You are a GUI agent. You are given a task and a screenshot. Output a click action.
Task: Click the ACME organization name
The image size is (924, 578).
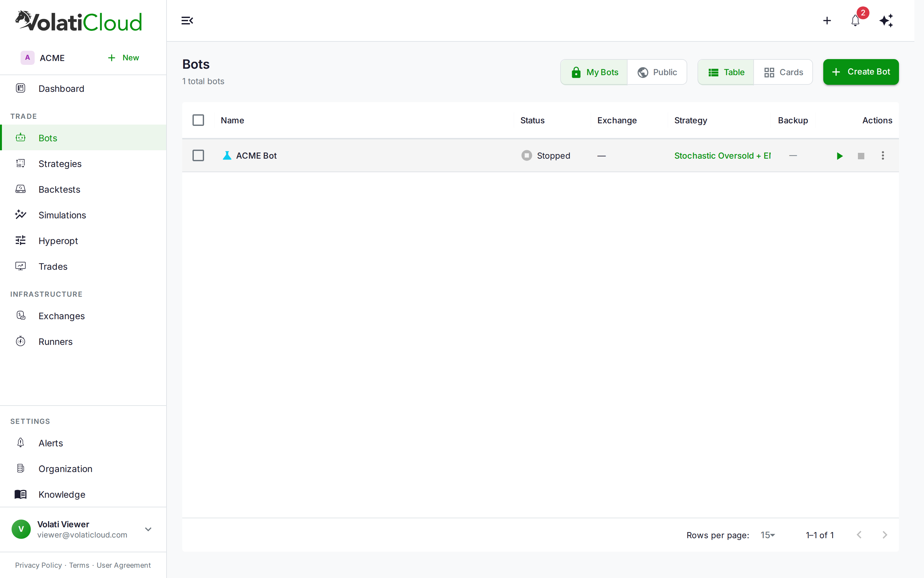[x=52, y=58]
